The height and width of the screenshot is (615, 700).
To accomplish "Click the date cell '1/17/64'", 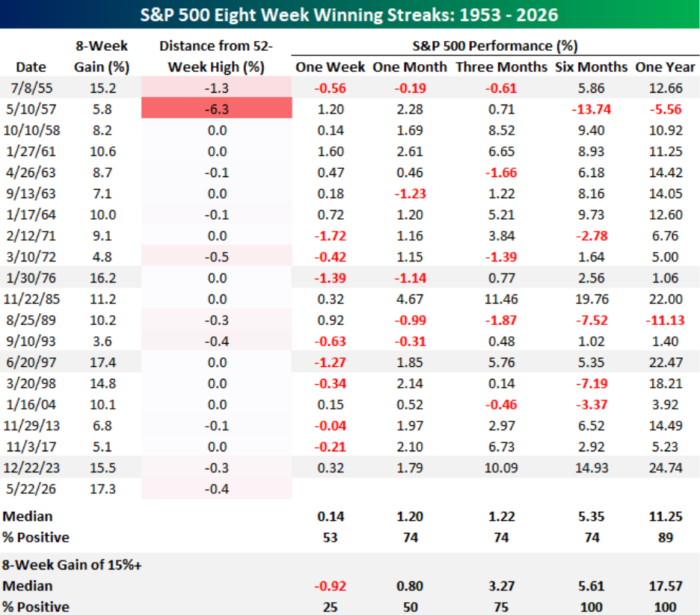I will [31, 214].
